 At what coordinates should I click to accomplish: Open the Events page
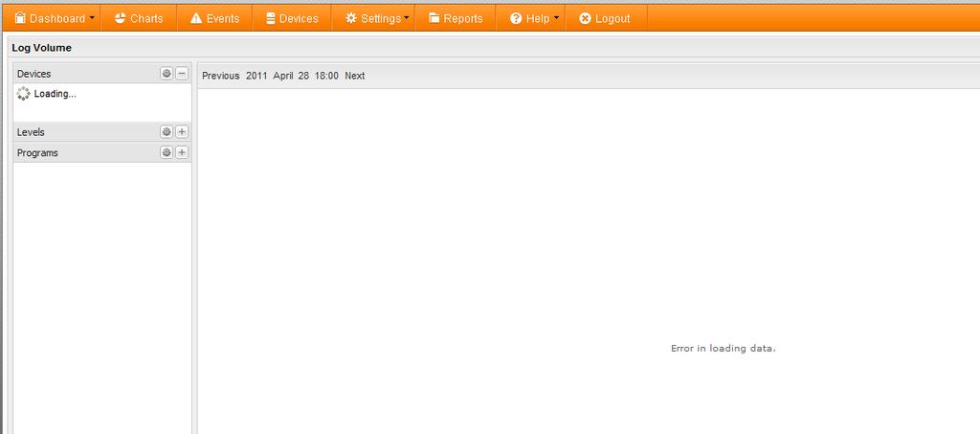pyautogui.click(x=214, y=18)
